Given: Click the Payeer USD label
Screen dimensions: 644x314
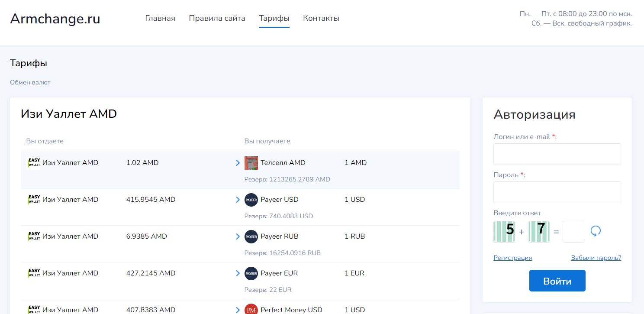Looking at the screenshot, I should [280, 200].
